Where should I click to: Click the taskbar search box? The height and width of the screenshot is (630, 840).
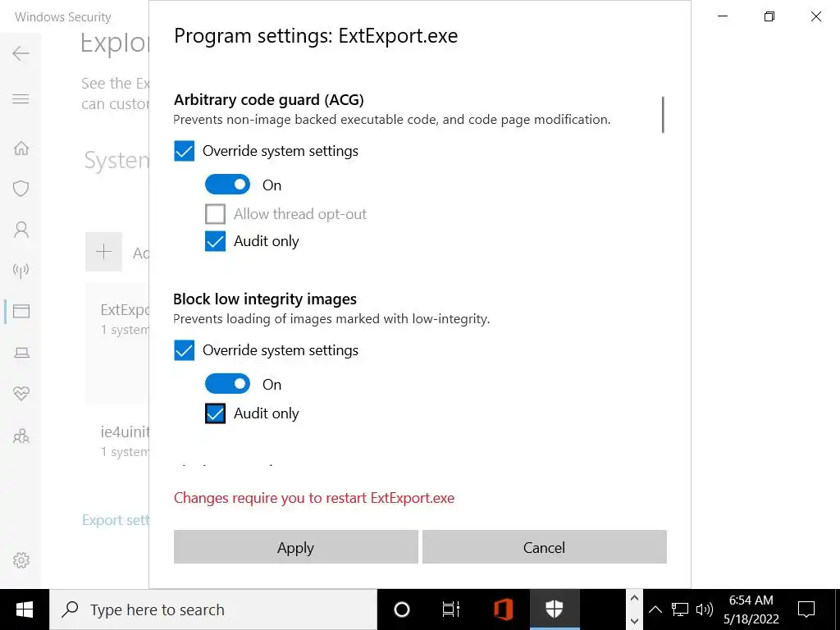click(x=213, y=609)
